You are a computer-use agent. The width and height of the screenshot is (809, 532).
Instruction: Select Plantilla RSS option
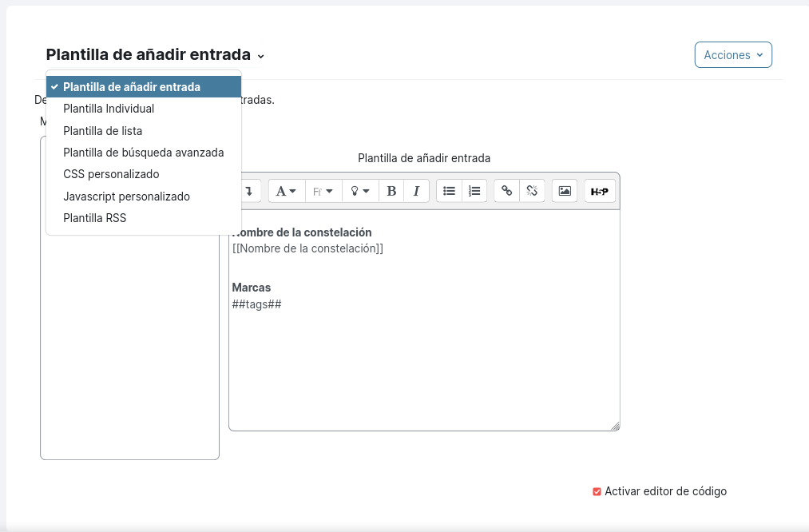click(x=144, y=218)
